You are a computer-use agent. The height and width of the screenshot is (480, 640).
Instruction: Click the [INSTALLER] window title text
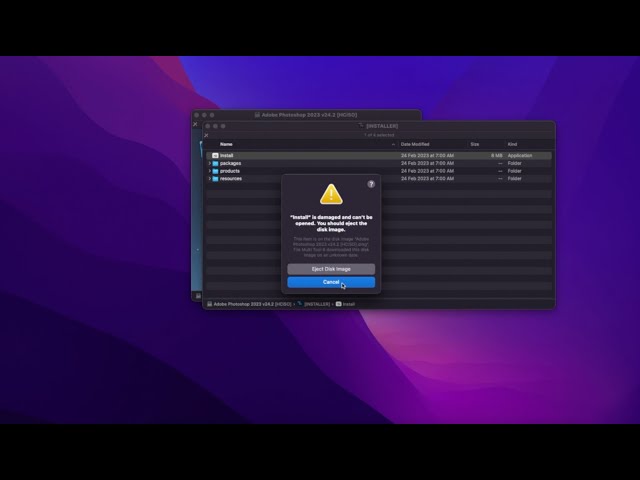pos(382,126)
